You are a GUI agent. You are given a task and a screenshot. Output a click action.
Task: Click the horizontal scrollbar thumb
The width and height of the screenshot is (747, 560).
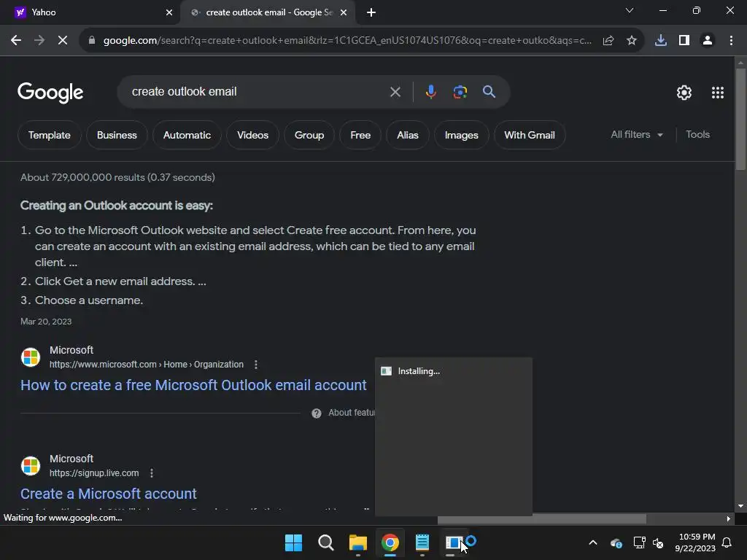542,519
